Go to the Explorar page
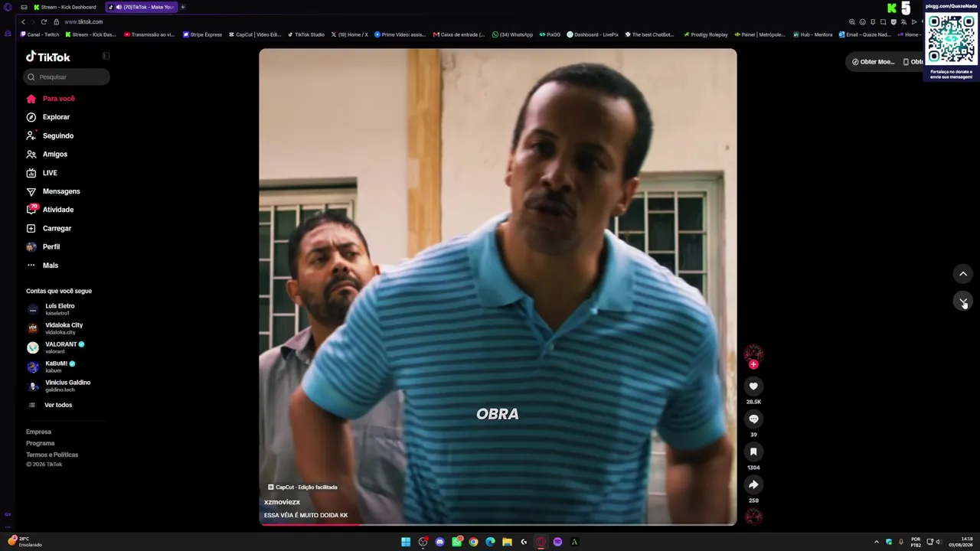The image size is (980, 551). (x=48, y=117)
